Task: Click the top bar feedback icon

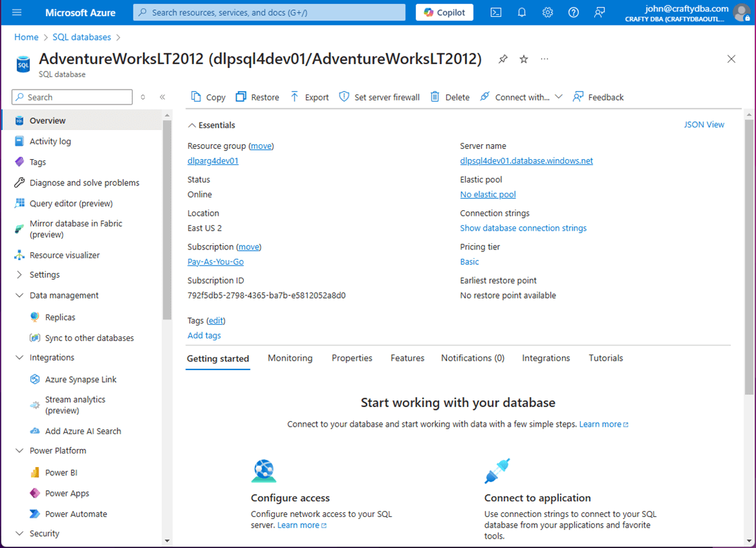Action: [599, 13]
